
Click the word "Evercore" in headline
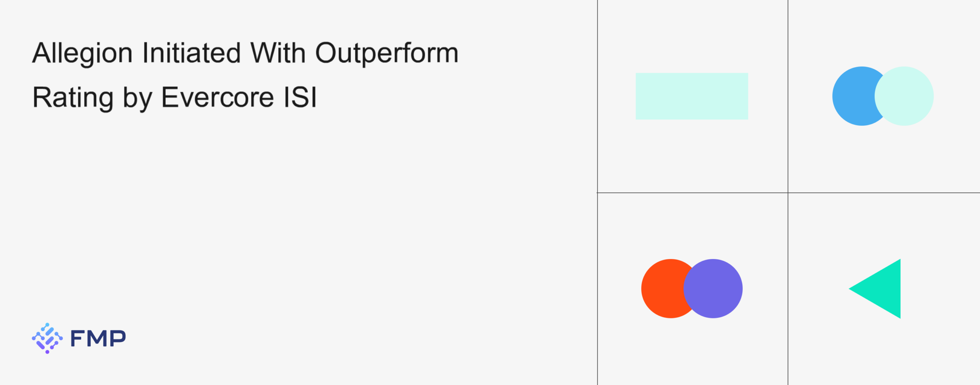(x=217, y=97)
